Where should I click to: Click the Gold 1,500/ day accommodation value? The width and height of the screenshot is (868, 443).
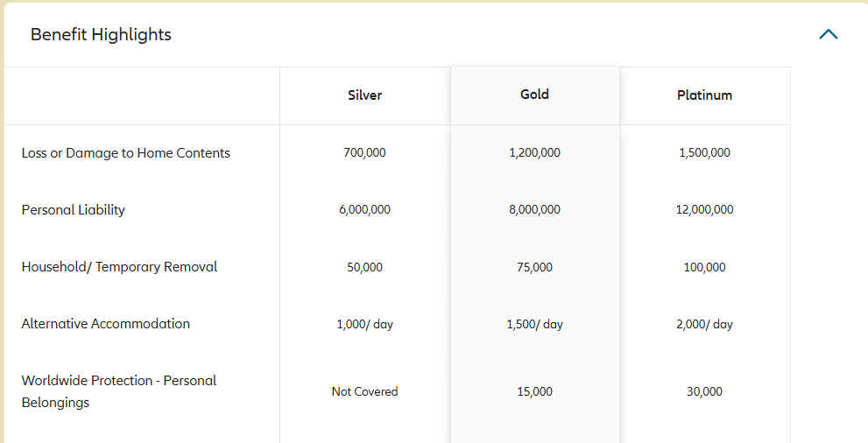[x=535, y=324]
